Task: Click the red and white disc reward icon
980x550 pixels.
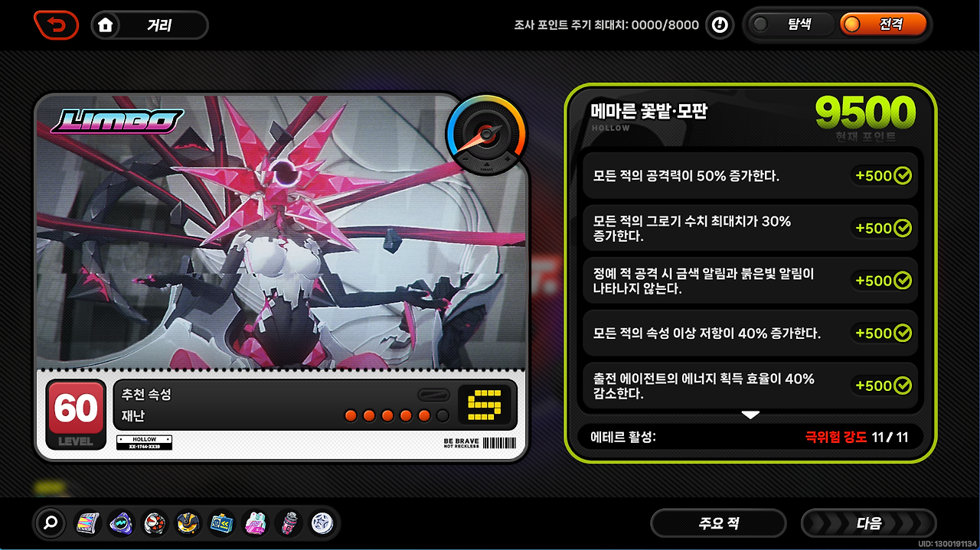Action: click(155, 523)
